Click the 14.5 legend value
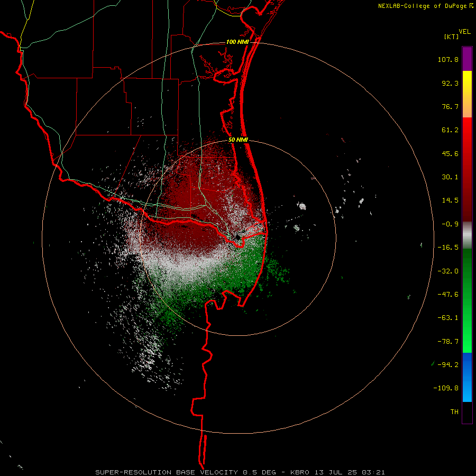The image size is (476, 476). point(450,200)
